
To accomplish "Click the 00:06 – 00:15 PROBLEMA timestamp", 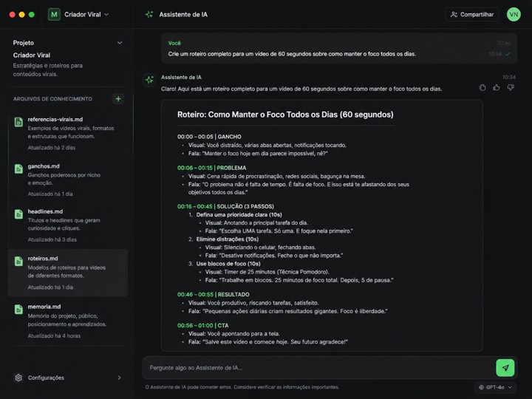I will 212,168.
